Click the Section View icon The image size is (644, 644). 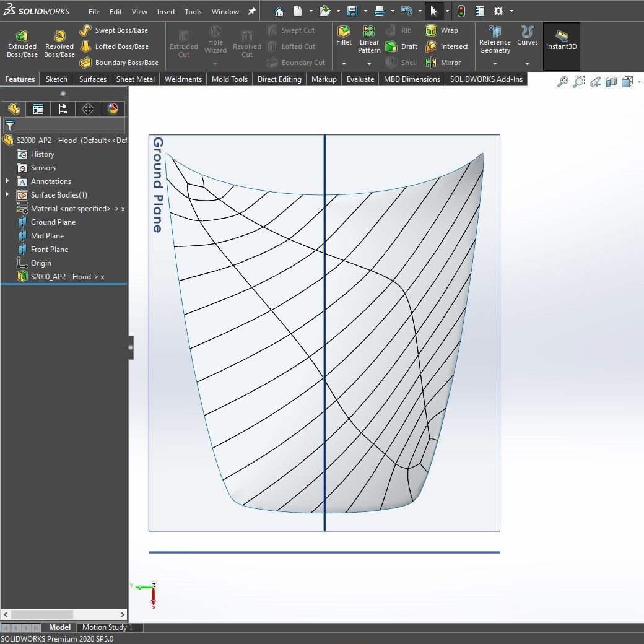pyautogui.click(x=611, y=82)
